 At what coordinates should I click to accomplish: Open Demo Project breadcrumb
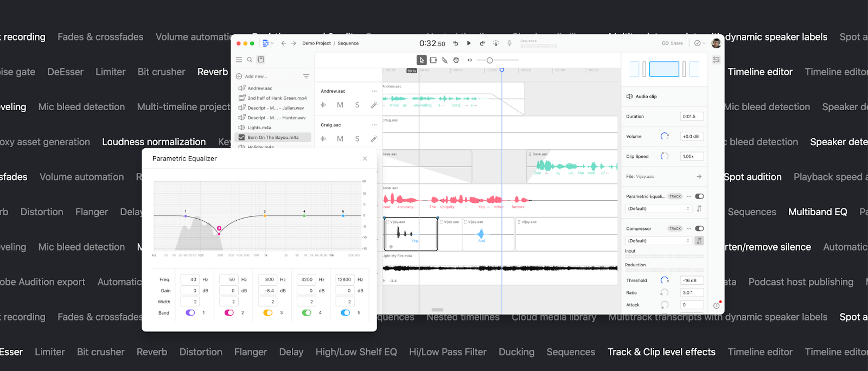316,43
